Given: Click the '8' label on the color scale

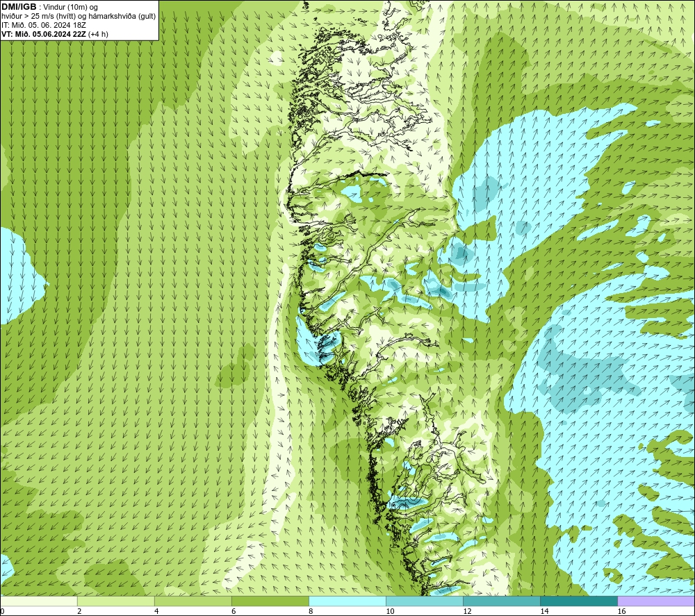Looking at the screenshot, I should pos(311,612).
